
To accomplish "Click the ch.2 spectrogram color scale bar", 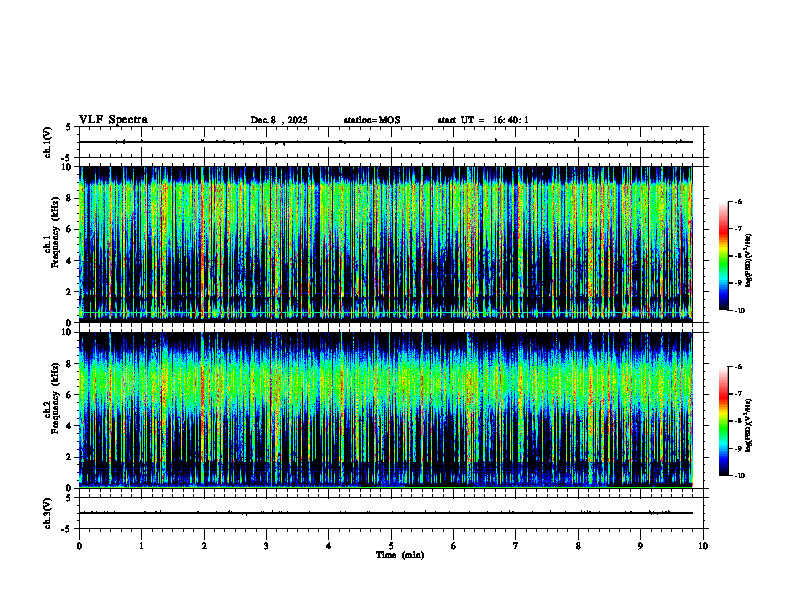I will coord(724,421).
